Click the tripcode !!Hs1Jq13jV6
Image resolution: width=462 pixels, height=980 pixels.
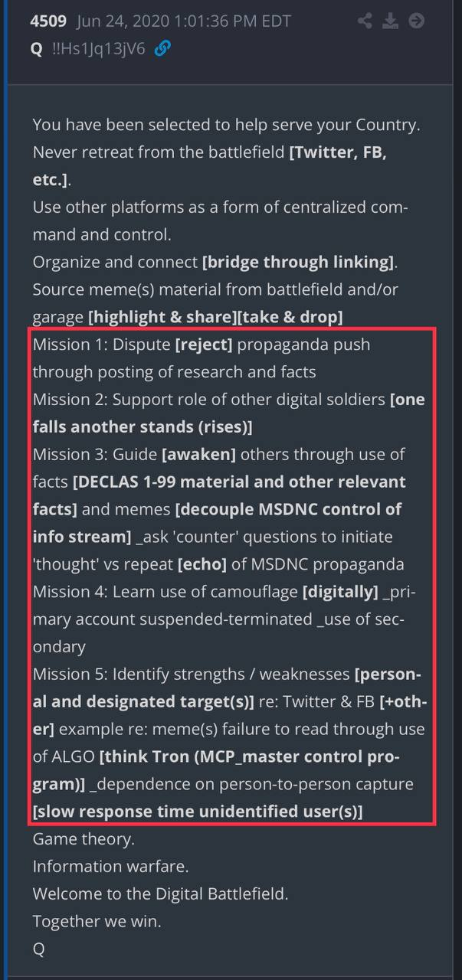pos(97,49)
